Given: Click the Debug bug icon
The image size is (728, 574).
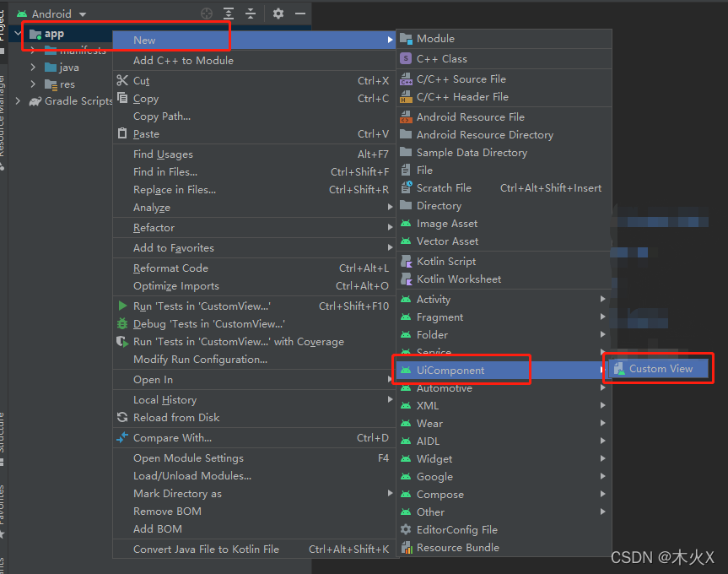Looking at the screenshot, I should [122, 323].
